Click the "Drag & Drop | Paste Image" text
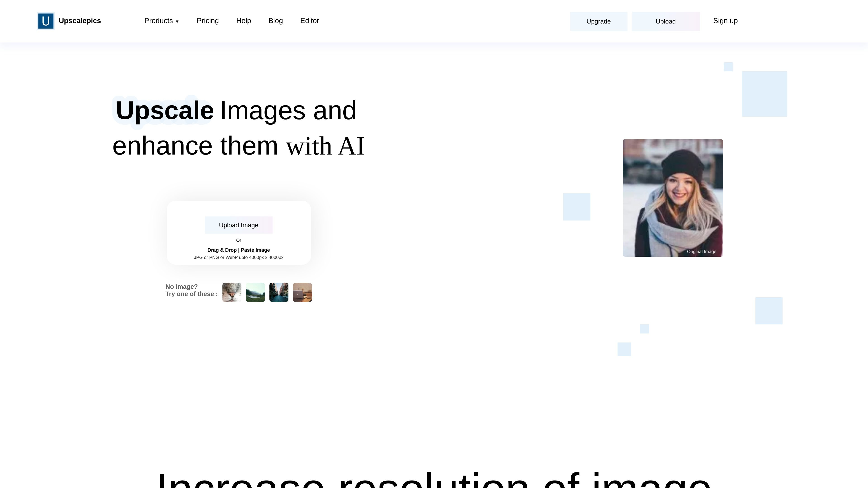Viewport: 868px width, 488px height. 238,250
